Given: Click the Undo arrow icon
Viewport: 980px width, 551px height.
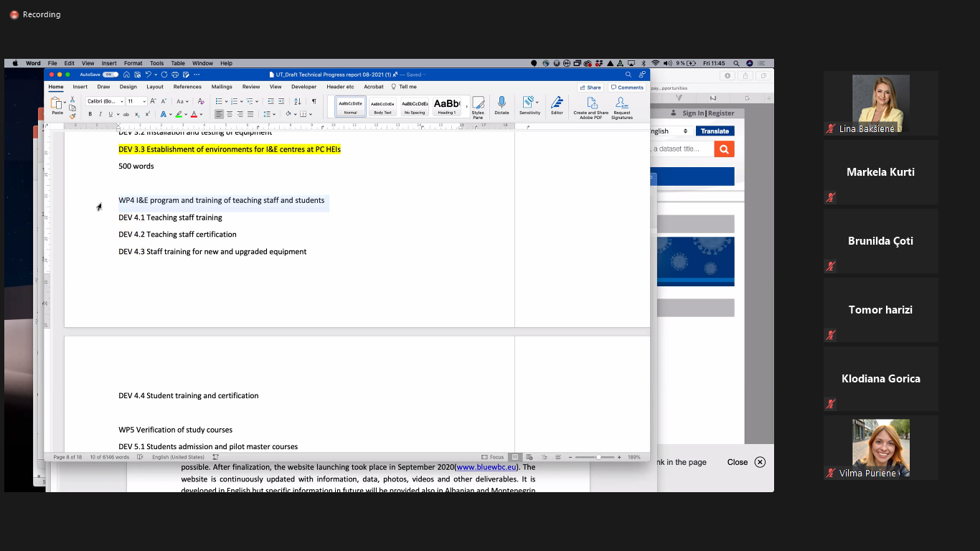Looking at the screenshot, I should tap(148, 75).
